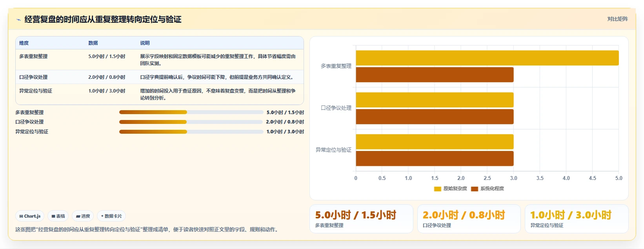The width and height of the screenshot is (644, 249).
Task: Click the x-axis tick label 5.0
Action: coord(619,178)
